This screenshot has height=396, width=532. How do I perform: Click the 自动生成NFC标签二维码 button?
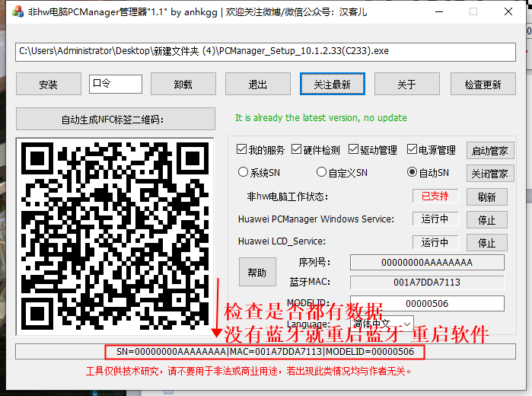point(116,120)
